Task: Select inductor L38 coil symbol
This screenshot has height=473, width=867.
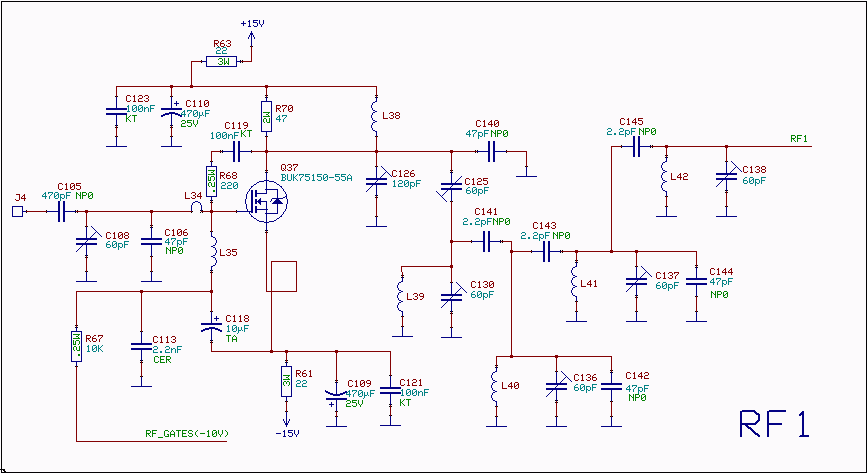Action: point(377,117)
